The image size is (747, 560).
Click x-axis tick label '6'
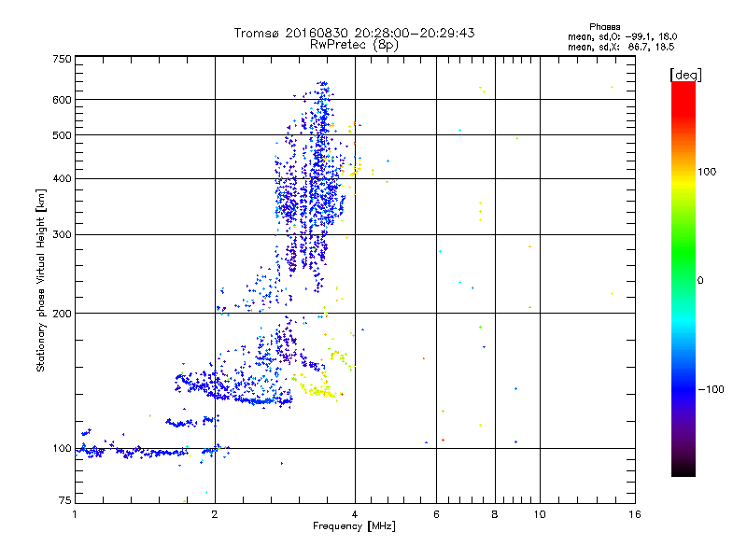[x=436, y=514]
